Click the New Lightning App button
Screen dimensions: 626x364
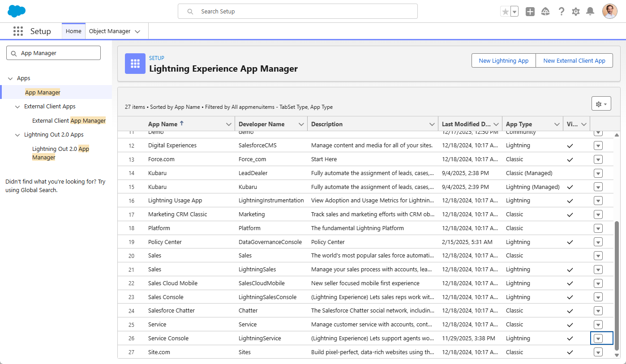click(x=503, y=61)
